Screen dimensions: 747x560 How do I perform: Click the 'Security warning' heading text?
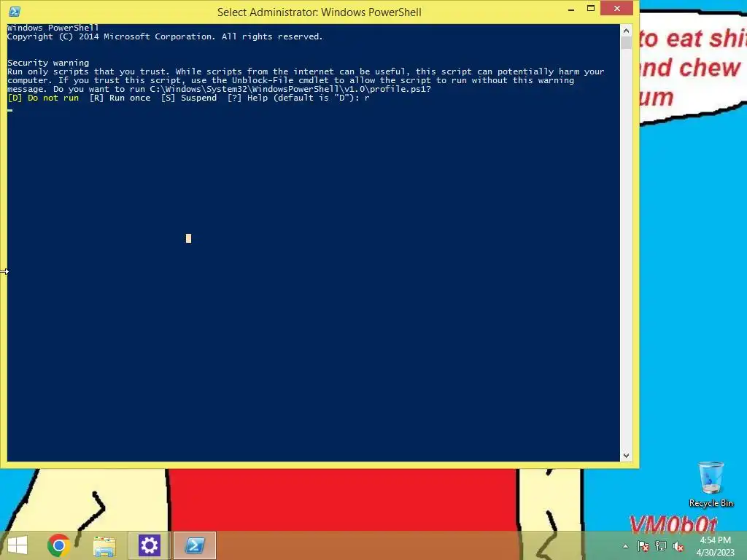48,63
